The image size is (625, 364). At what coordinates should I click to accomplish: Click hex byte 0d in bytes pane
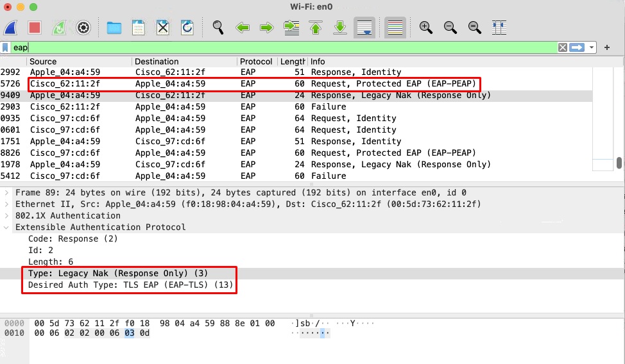[x=144, y=333]
